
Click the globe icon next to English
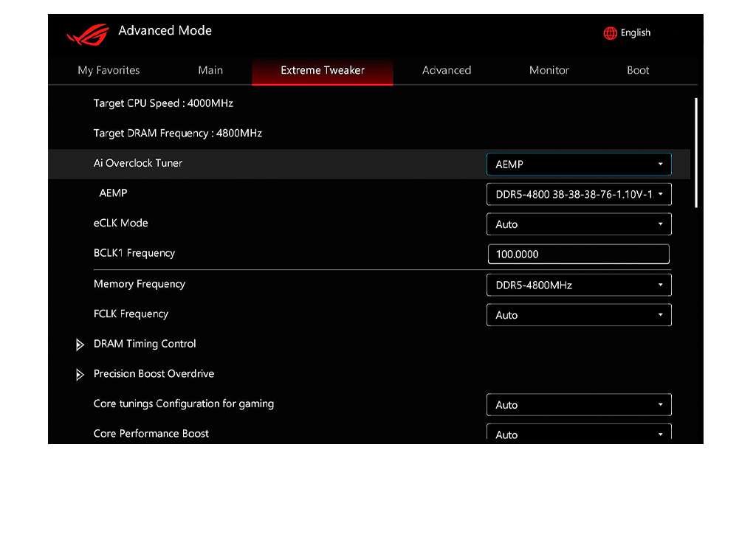(610, 32)
